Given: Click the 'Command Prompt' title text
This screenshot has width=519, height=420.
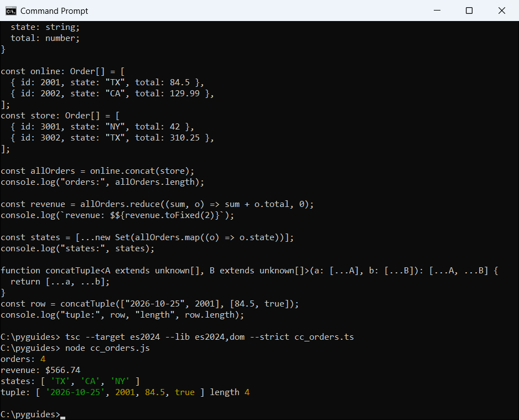Looking at the screenshot, I should pos(54,11).
